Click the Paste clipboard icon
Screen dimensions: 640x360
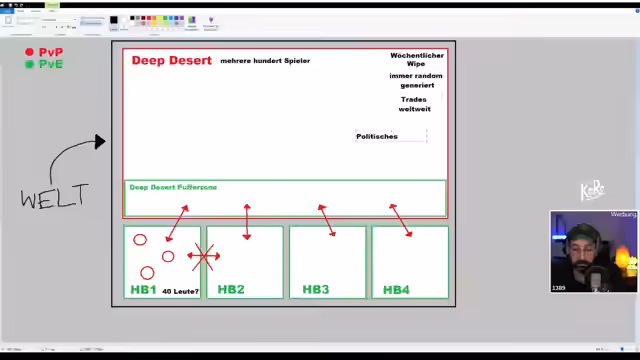pyautogui.click(x=9, y=20)
